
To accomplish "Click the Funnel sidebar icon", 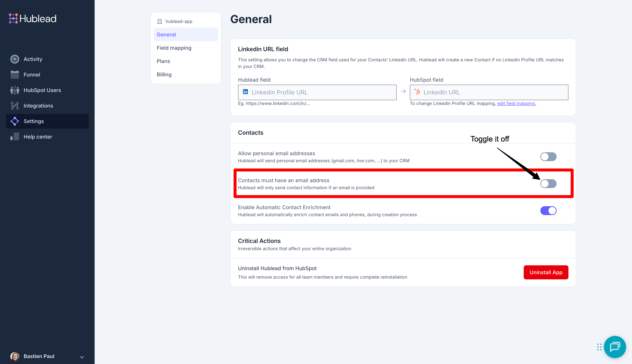I will [15, 75].
